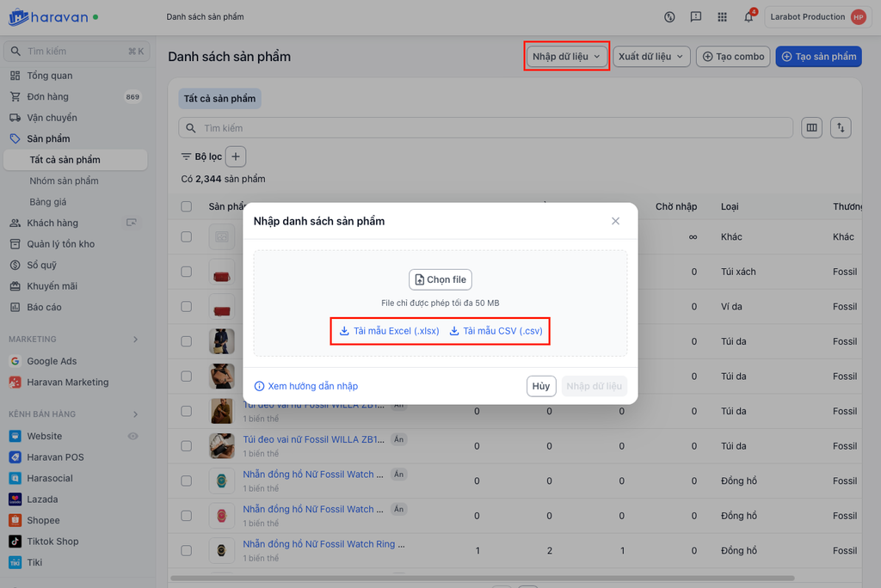881x588 pixels.
Task: Click the feedback chat icon in header
Action: [x=696, y=17]
